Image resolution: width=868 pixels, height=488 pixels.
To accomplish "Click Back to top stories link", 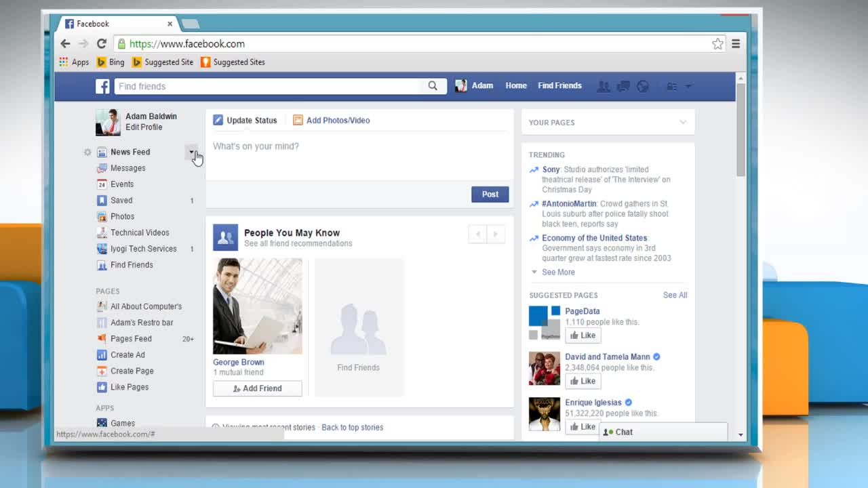I will click(x=353, y=428).
